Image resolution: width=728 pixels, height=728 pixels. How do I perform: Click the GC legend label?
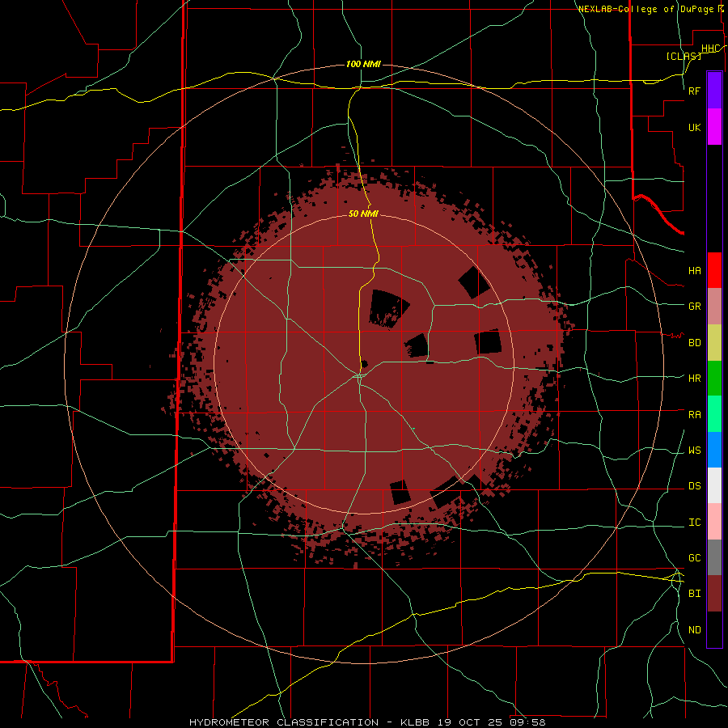point(694,557)
